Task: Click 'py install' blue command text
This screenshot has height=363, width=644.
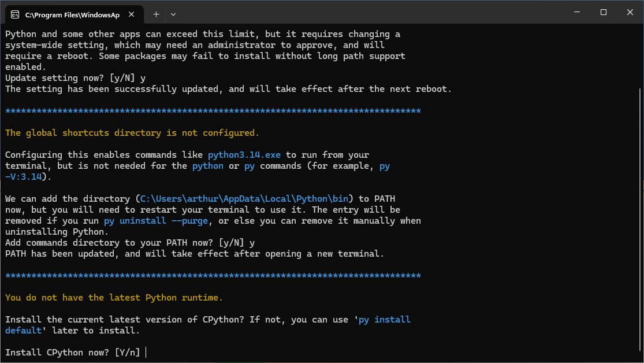Action: coord(385,320)
